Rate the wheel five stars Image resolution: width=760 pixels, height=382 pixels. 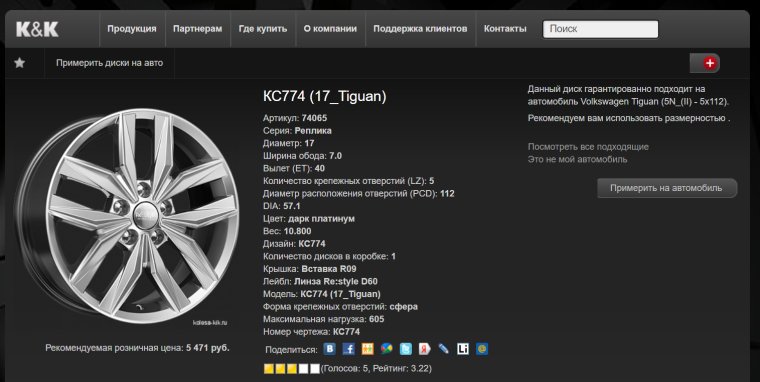(315, 369)
